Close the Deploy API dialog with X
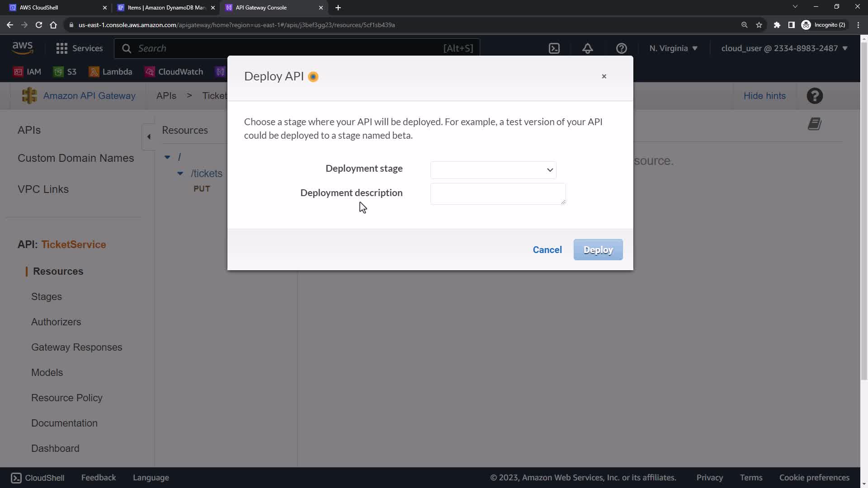Viewport: 868px width, 488px height. click(x=604, y=76)
